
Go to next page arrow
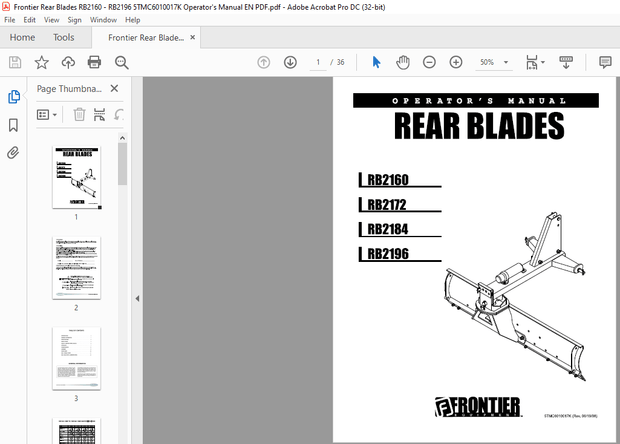click(x=290, y=62)
